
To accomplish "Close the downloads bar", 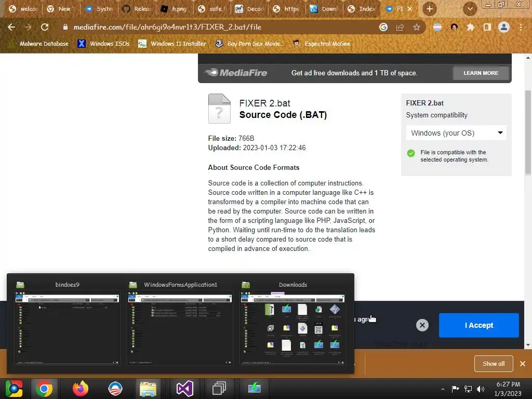I will coord(523,364).
